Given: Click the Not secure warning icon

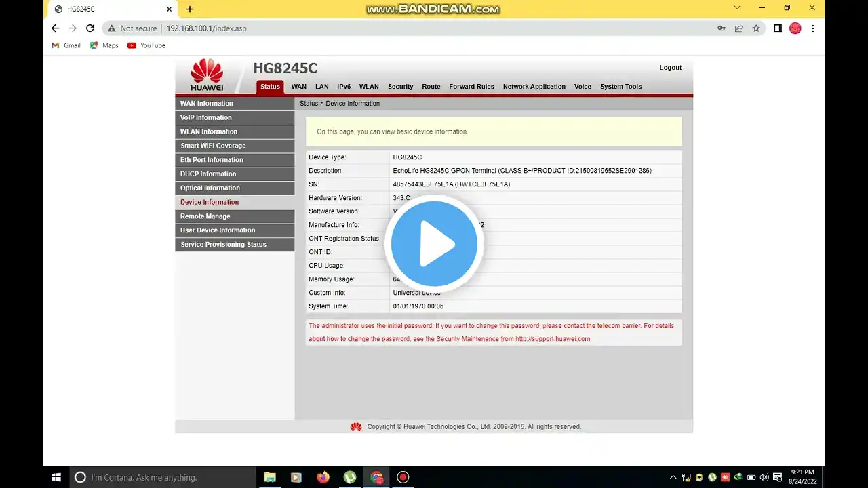Looking at the screenshot, I should pyautogui.click(x=112, y=28).
